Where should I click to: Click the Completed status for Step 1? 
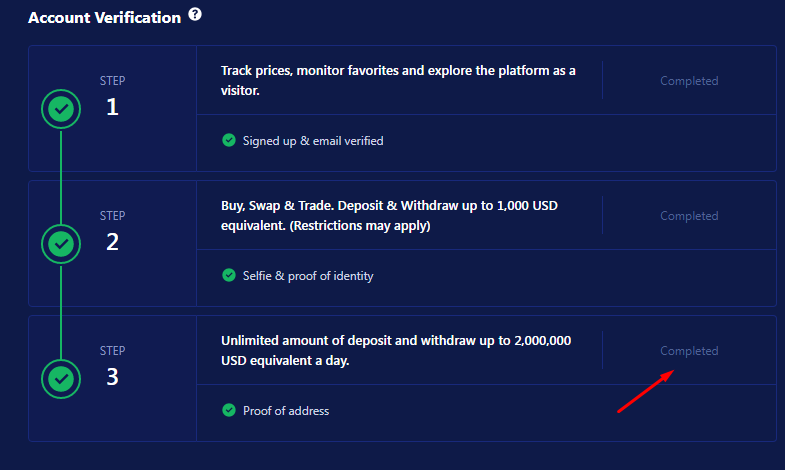(689, 81)
